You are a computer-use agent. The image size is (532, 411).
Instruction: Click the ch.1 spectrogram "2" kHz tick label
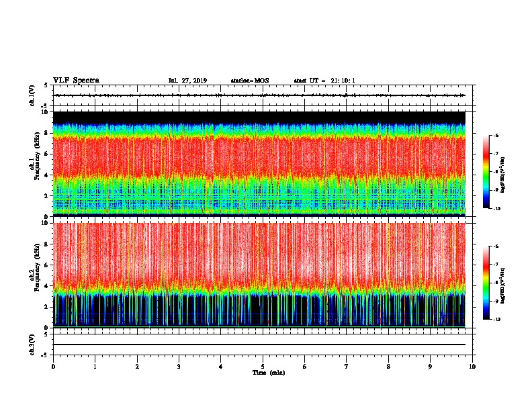point(47,195)
